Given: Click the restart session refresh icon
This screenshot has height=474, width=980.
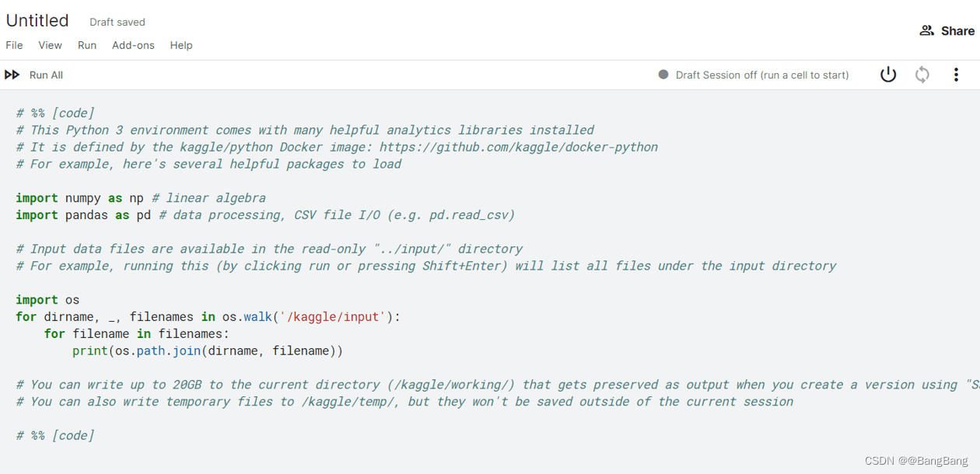Looking at the screenshot, I should tap(922, 75).
